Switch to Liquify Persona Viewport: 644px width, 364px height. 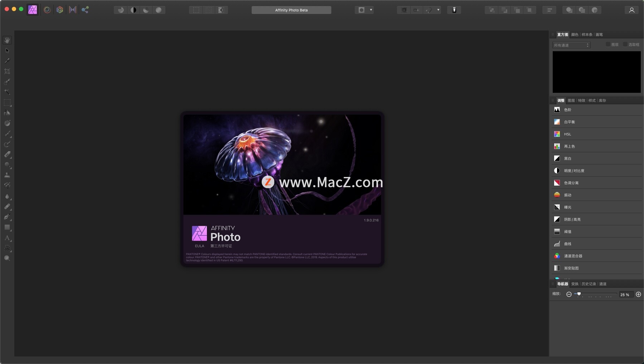click(47, 10)
